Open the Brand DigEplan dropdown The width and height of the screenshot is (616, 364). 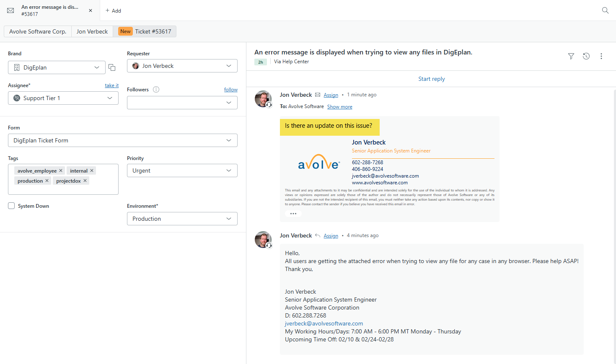point(57,67)
